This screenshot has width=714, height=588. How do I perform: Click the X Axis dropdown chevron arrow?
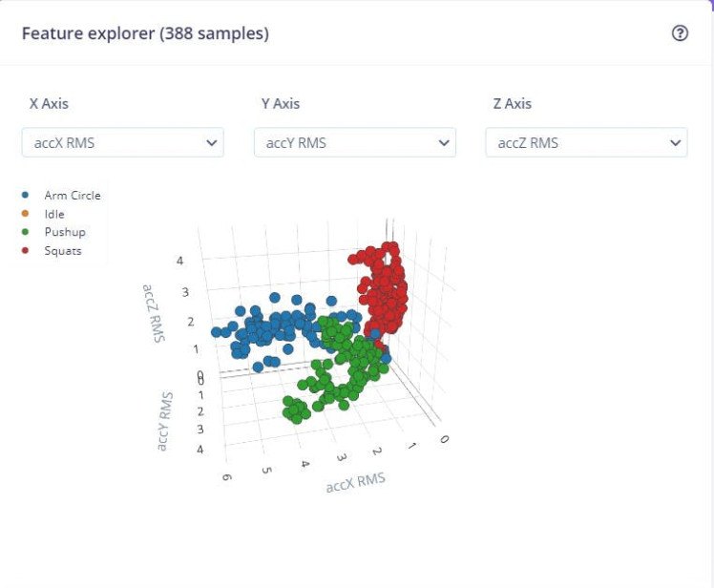(x=211, y=143)
